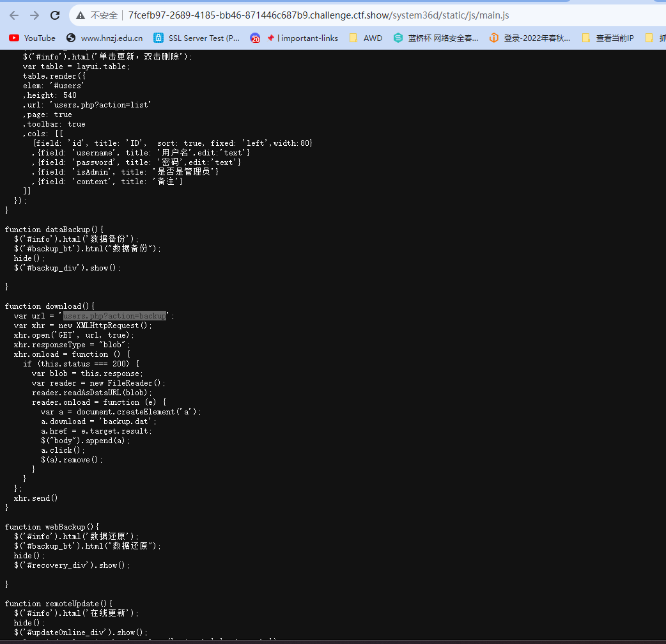Click the 'xhr.send()' line
The image size is (666, 644).
tap(36, 498)
